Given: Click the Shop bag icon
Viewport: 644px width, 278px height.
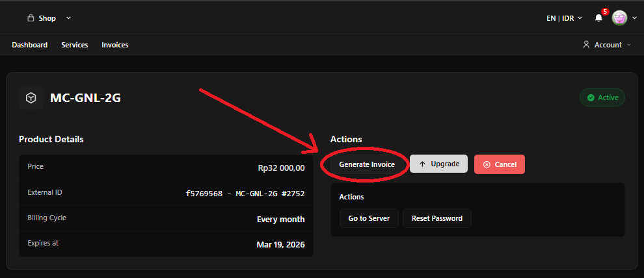Looking at the screenshot, I should pyautogui.click(x=30, y=18).
